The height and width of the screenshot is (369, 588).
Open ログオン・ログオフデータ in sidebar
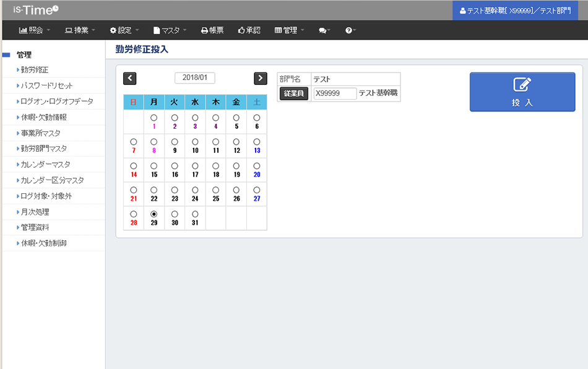point(56,102)
